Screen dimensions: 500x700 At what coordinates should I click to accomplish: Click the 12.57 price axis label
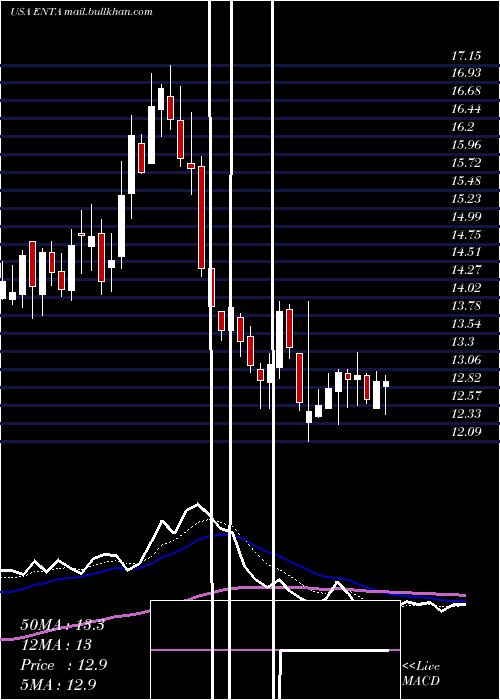(x=466, y=396)
